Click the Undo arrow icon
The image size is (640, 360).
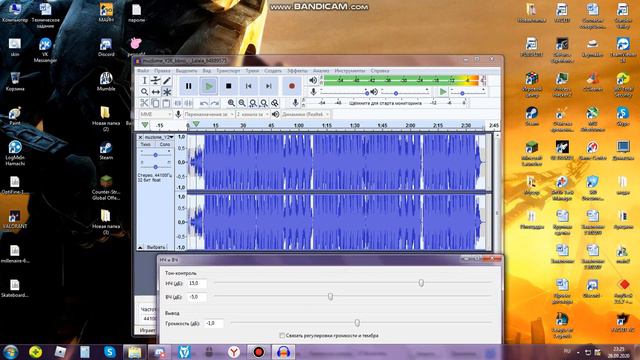[x=204, y=103]
